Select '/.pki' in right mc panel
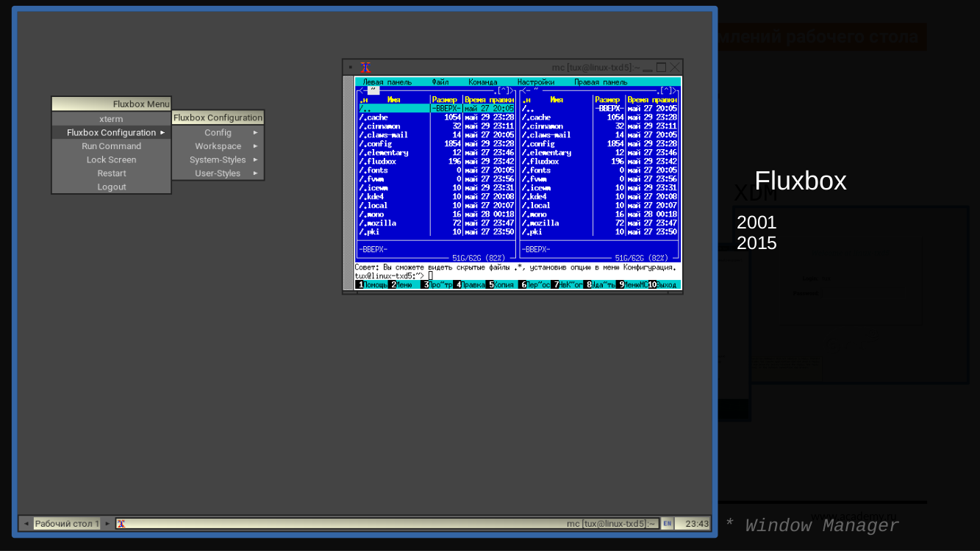Image resolution: width=980 pixels, height=551 pixels. (600, 232)
